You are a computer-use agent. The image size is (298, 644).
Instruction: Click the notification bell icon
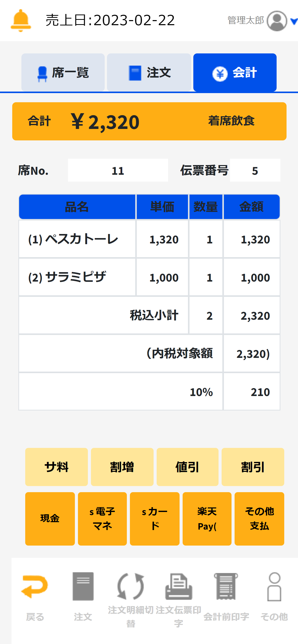tap(21, 21)
